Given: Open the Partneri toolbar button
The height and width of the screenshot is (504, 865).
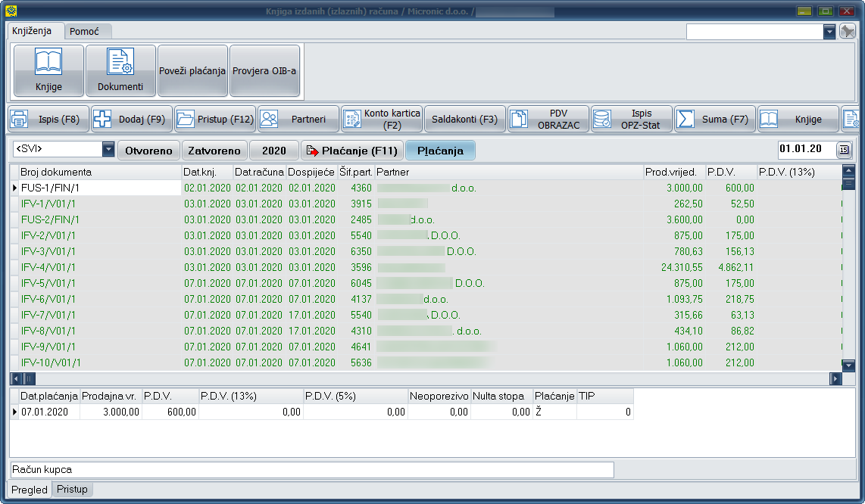Looking at the screenshot, I should click(x=298, y=120).
